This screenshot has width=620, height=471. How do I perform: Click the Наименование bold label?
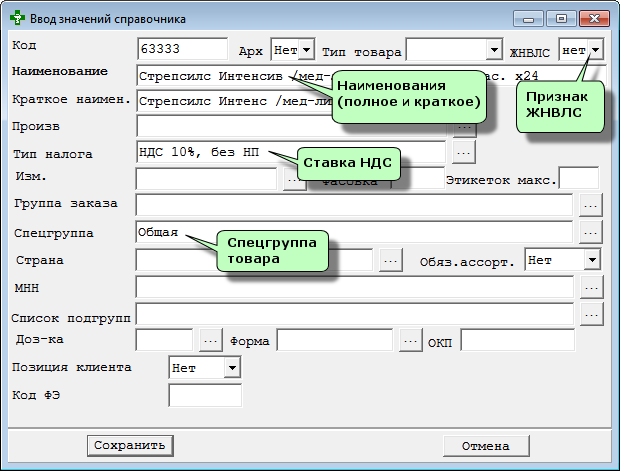coord(60,71)
